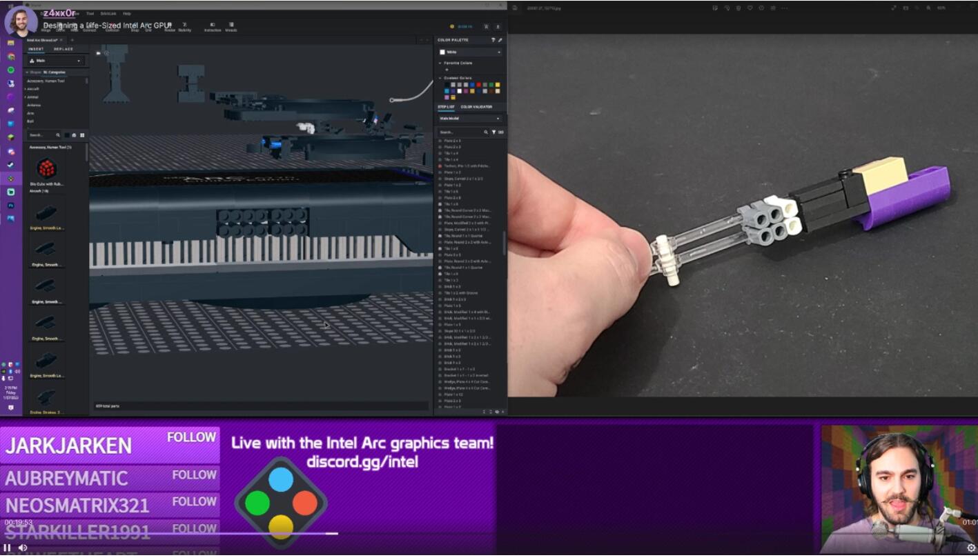Click the discord.gg/intel link text
The width and height of the screenshot is (978, 560).
pyautogui.click(x=362, y=461)
